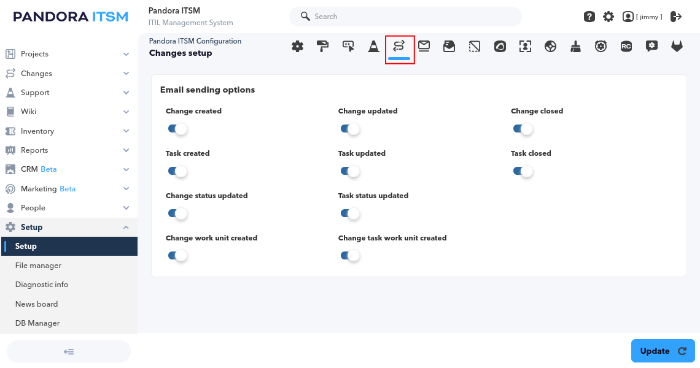Click the search magnifier icon

pyautogui.click(x=305, y=17)
